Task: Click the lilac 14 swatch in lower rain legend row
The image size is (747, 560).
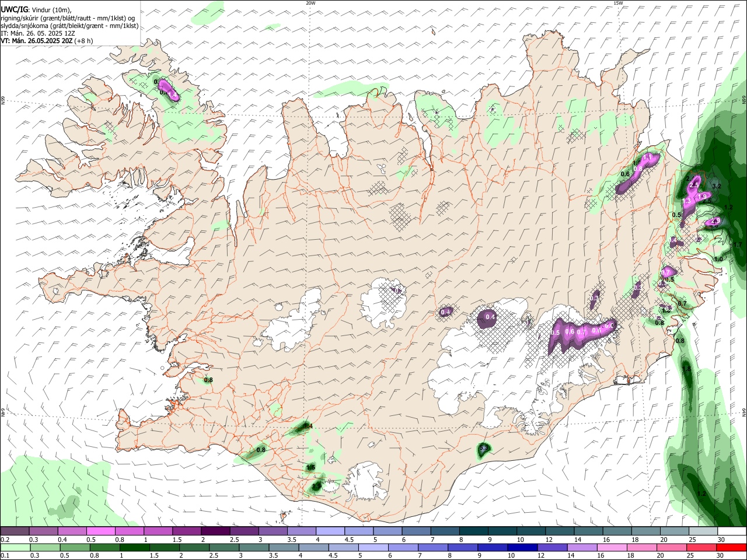Action: pos(582,548)
